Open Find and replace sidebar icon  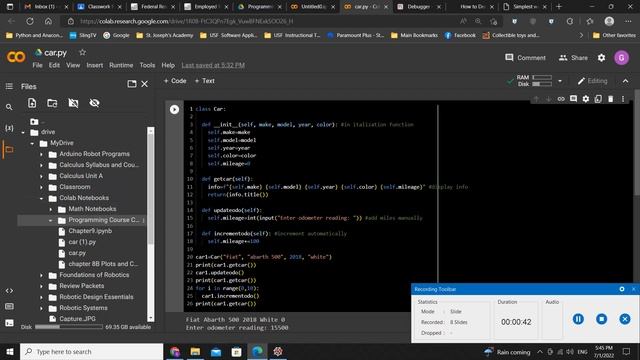(x=9, y=107)
